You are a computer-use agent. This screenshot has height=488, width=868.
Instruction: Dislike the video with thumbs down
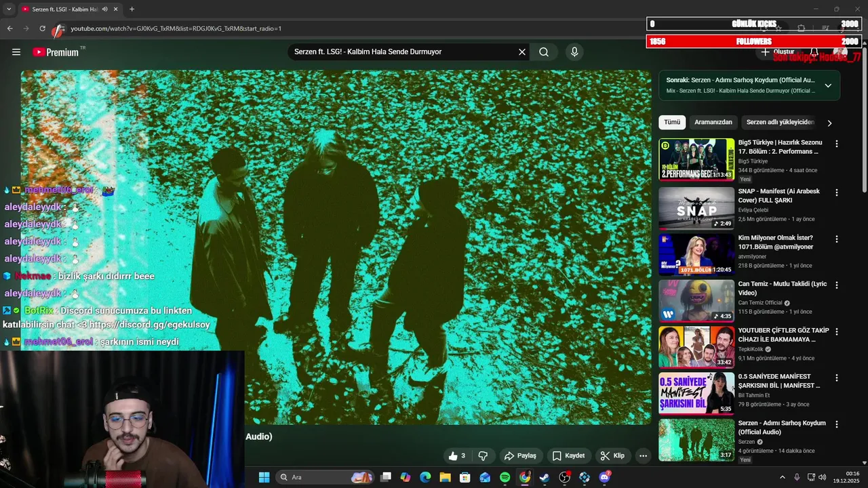[x=483, y=456]
